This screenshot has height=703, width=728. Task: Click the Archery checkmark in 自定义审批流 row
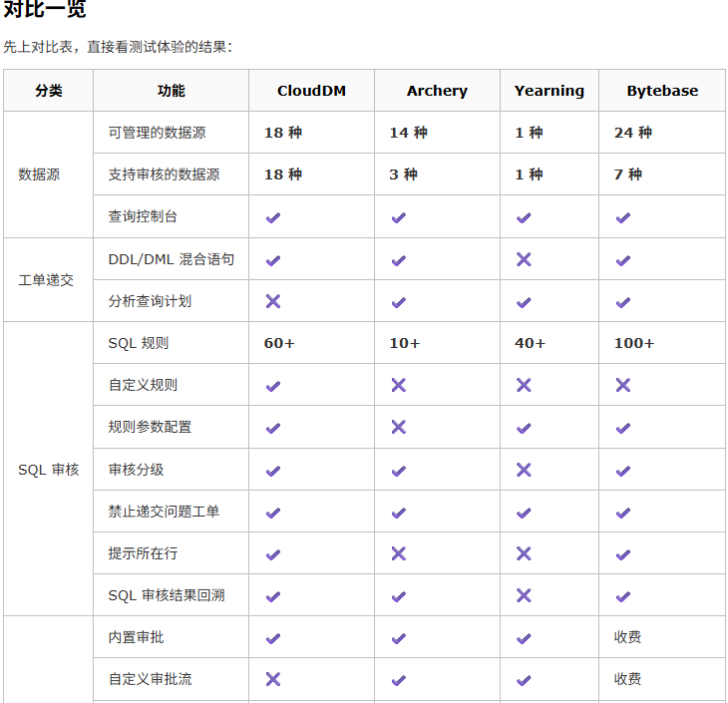point(398,680)
